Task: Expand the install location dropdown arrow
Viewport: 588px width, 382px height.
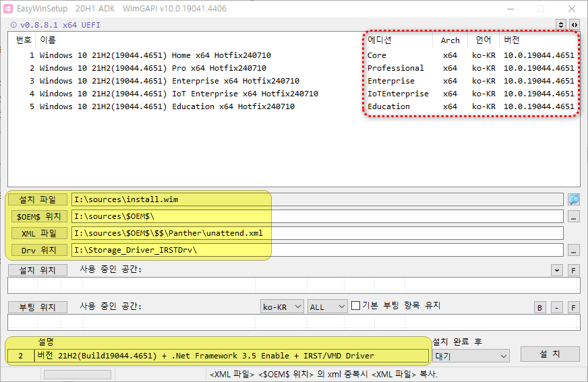Action: tap(557, 270)
